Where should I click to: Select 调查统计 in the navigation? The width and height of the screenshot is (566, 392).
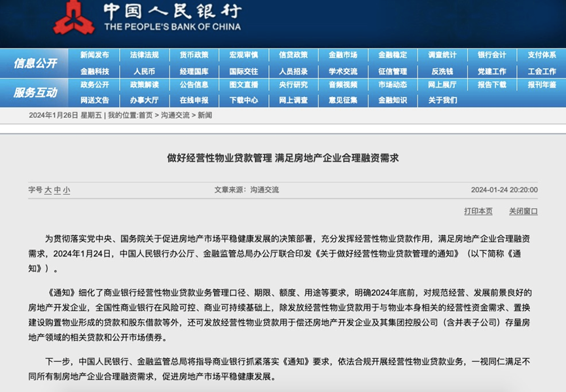(442, 55)
